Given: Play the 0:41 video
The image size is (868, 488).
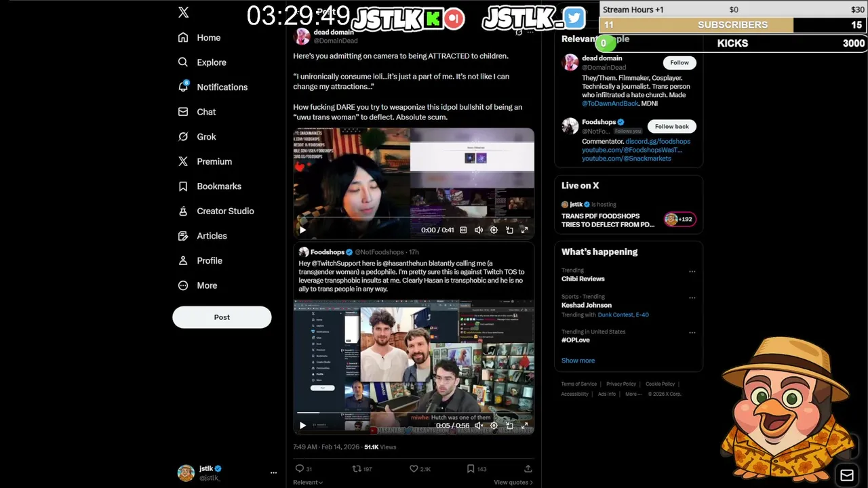Looking at the screenshot, I should click(302, 230).
